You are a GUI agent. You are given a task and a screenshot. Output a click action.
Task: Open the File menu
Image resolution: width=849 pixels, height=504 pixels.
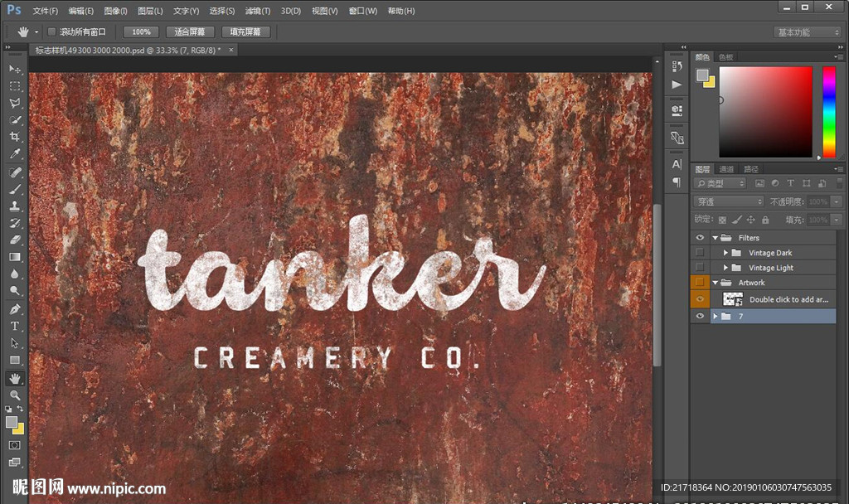coord(45,11)
